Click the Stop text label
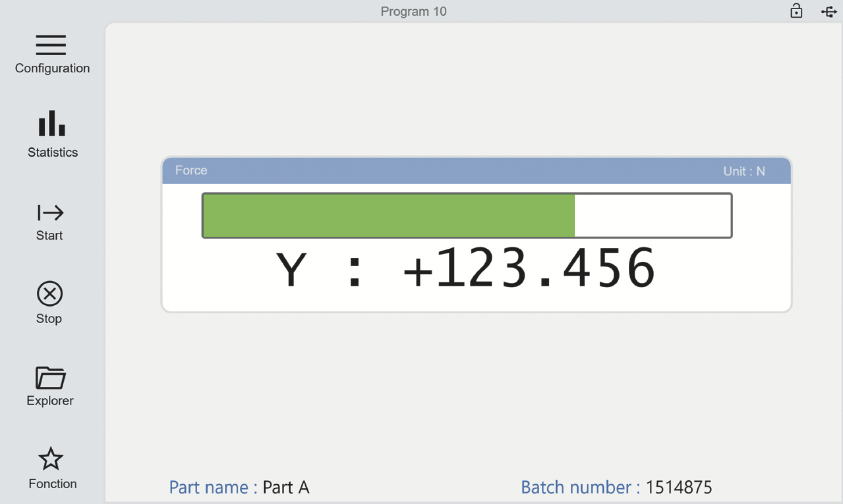Screen dimensions: 843x504 [x=49, y=318]
